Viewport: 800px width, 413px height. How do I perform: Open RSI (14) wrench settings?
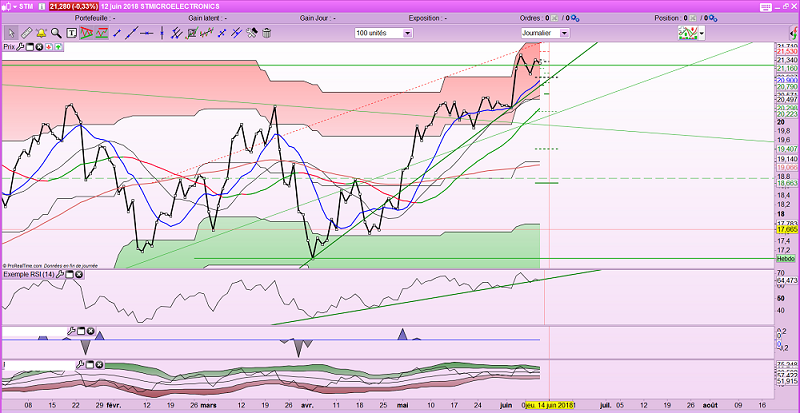click(x=60, y=275)
